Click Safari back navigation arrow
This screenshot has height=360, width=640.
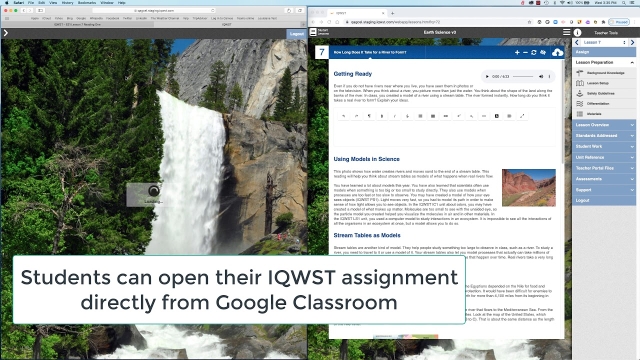point(24,10)
